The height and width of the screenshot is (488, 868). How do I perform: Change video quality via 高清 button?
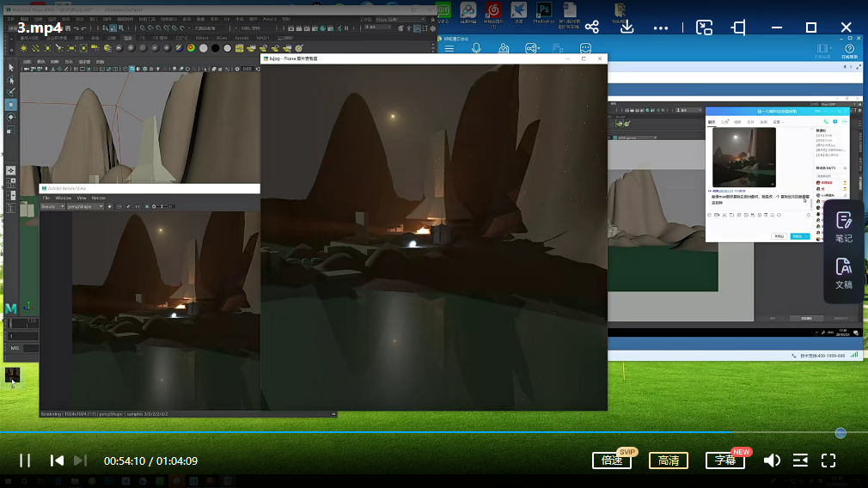pos(668,461)
